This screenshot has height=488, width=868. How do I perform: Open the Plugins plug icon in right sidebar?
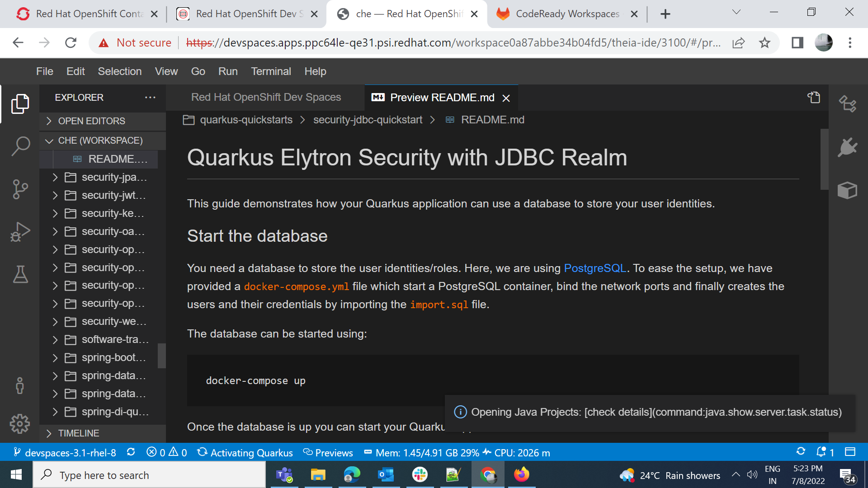pyautogui.click(x=847, y=147)
